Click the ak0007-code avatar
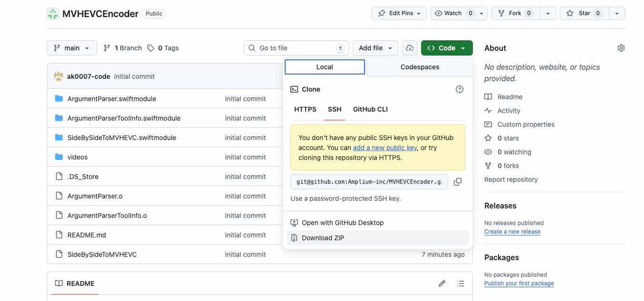Viewport: 644px width, 301px height. point(58,76)
